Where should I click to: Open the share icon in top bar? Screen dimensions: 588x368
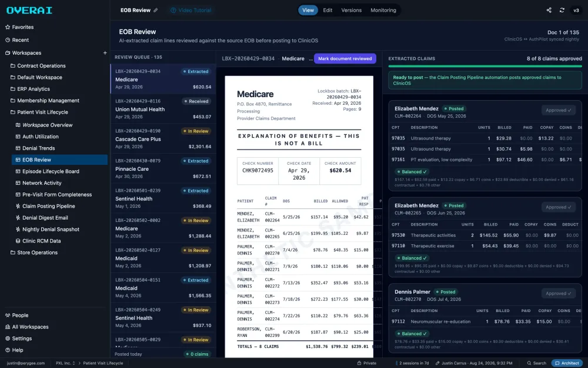click(549, 10)
